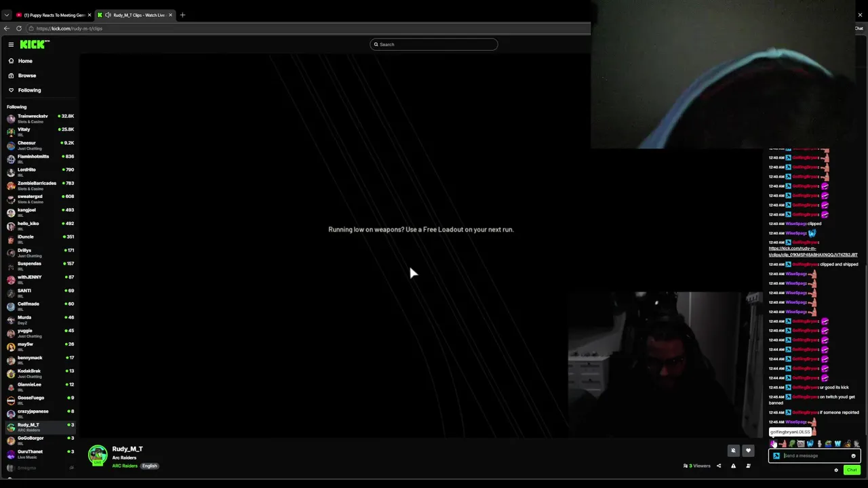Open crazyjapanese channel in Following list
868x488 pixels.
pos(41,413)
